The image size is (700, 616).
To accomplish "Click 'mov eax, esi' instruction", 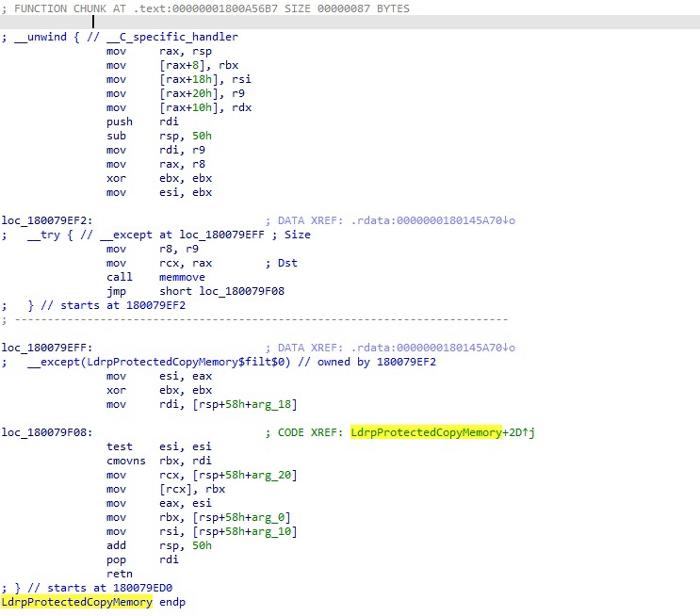I will (x=159, y=504).
